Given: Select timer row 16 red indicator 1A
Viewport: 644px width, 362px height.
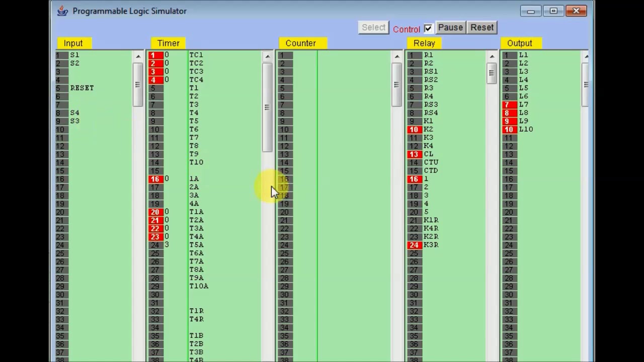Looking at the screenshot, I should [x=155, y=179].
